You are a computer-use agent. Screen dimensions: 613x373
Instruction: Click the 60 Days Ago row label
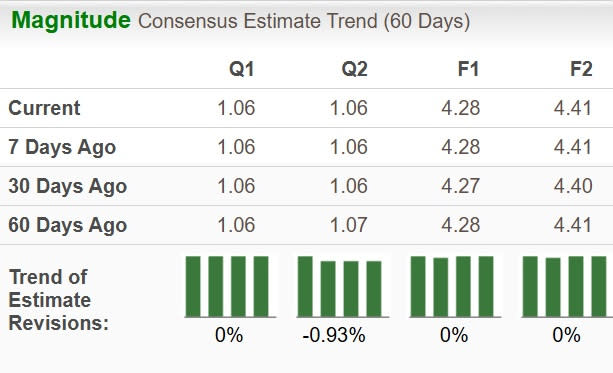[x=68, y=225]
